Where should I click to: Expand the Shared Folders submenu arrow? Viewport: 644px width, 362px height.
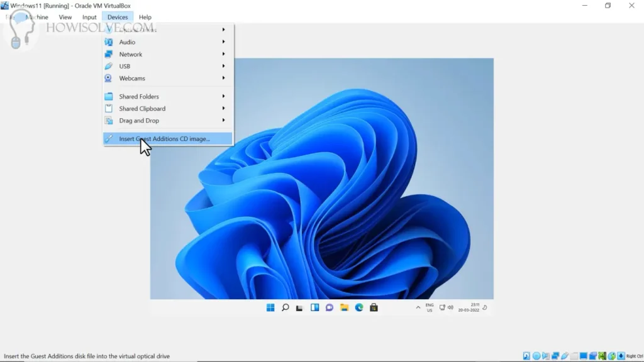coord(223,96)
